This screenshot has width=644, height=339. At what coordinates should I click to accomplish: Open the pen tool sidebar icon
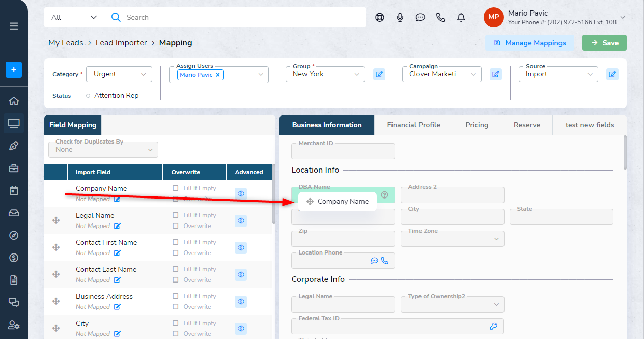14,146
